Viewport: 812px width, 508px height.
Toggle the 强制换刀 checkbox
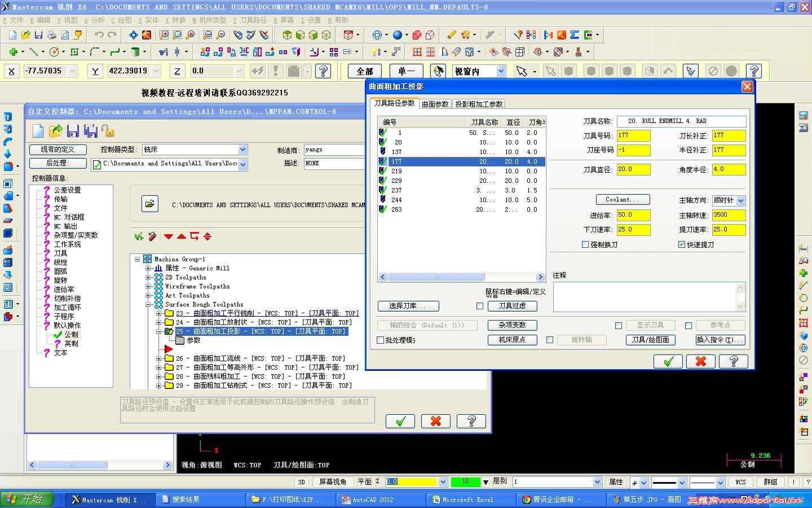[585, 244]
